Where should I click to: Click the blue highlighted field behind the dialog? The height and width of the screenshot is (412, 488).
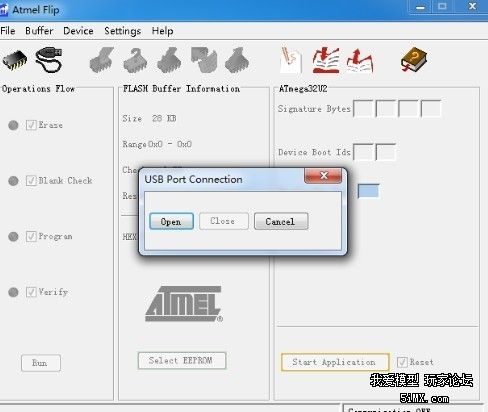(x=368, y=191)
